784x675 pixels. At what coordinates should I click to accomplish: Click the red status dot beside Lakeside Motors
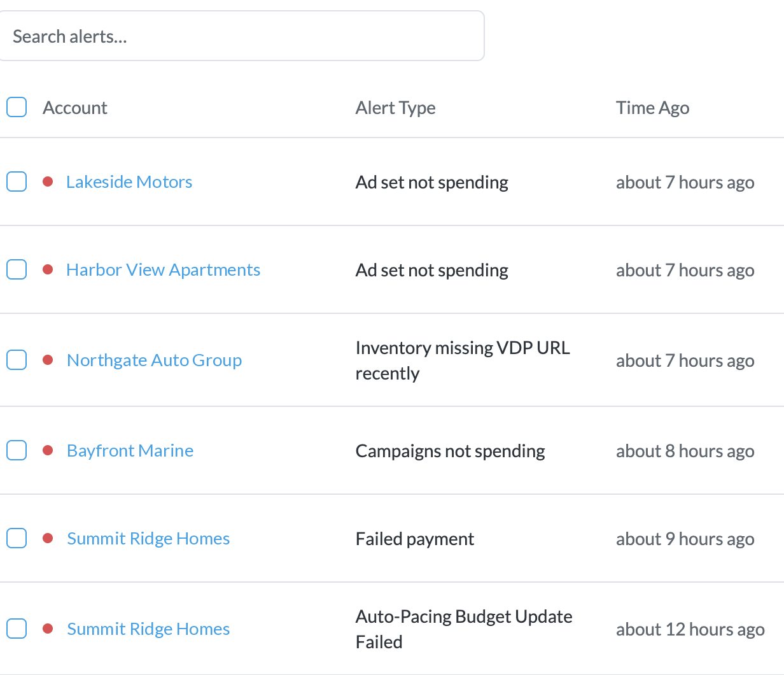pyautogui.click(x=47, y=181)
